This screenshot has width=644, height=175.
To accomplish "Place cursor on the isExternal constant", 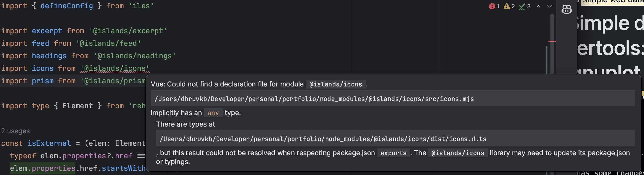I will click(x=49, y=143).
